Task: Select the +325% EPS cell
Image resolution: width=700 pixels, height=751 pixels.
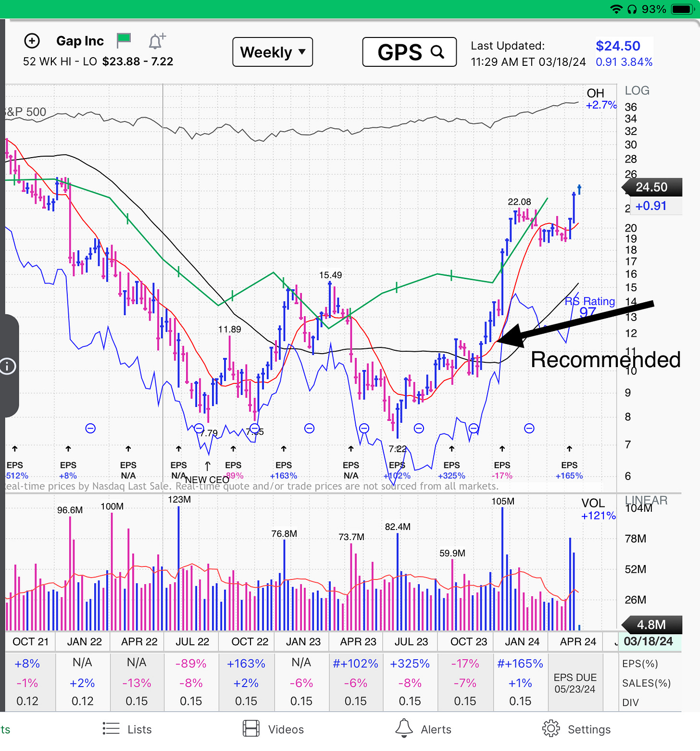Action: coord(410,664)
